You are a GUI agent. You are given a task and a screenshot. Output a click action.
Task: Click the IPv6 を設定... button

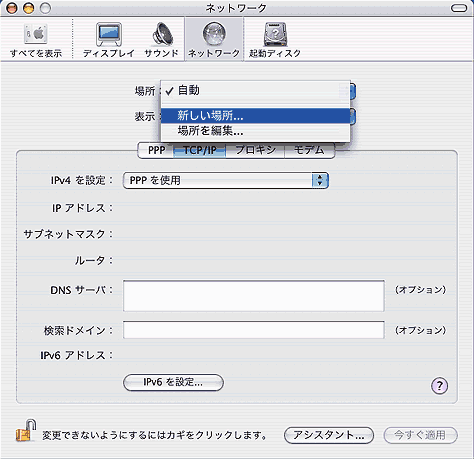click(173, 382)
